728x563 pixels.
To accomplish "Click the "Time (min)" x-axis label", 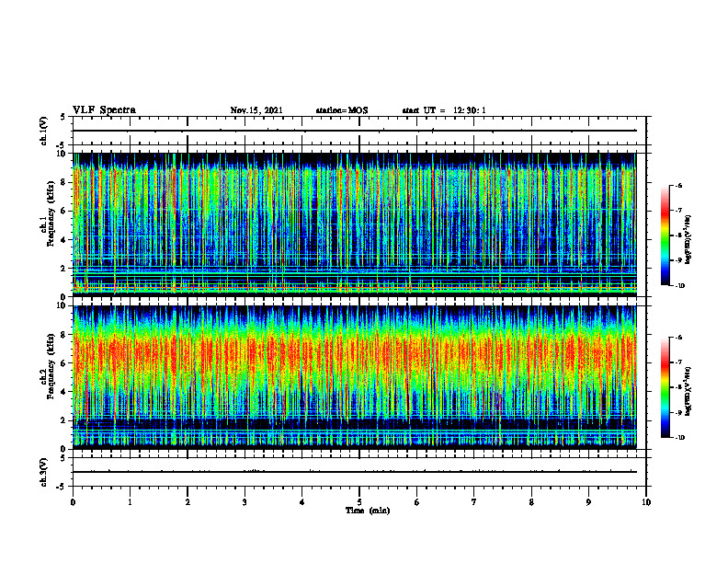I will coord(368,511).
